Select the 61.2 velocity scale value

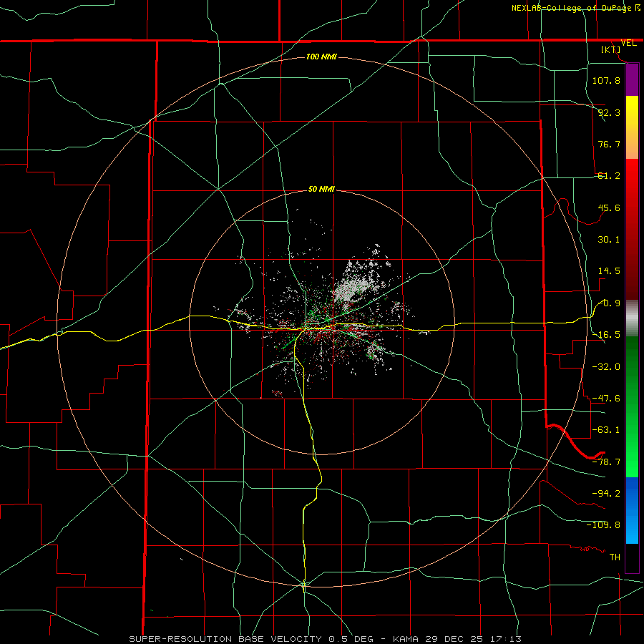pos(609,176)
